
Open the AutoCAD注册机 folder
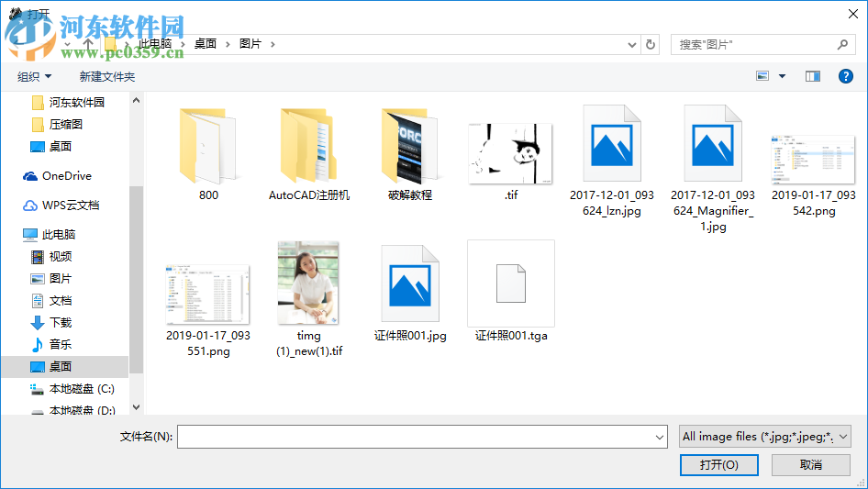(308, 146)
